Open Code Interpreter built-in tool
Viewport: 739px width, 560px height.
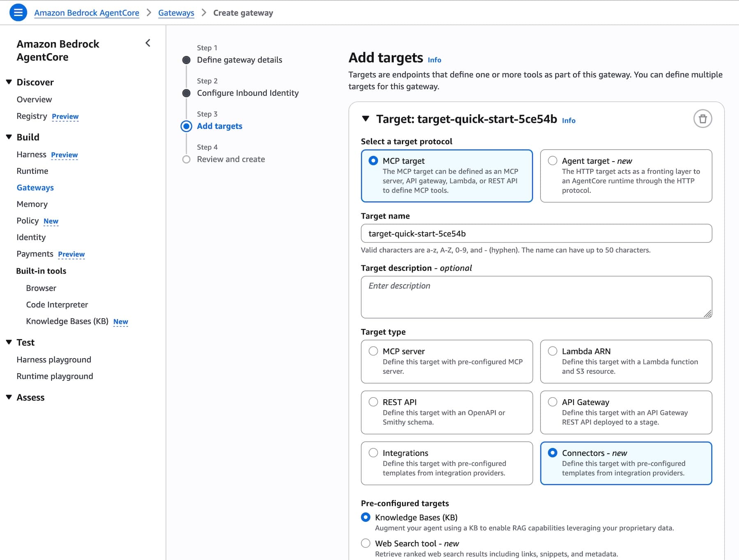tap(57, 304)
